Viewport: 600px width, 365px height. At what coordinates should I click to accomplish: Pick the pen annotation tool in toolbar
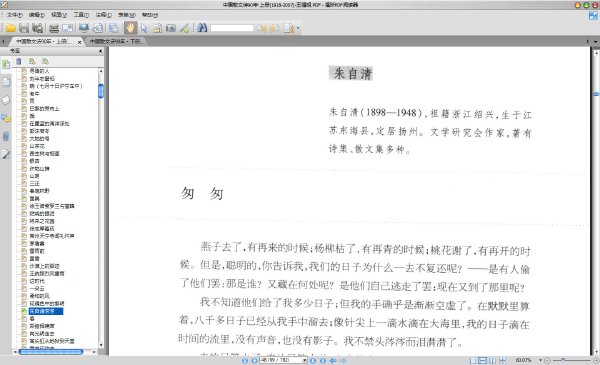(184, 28)
